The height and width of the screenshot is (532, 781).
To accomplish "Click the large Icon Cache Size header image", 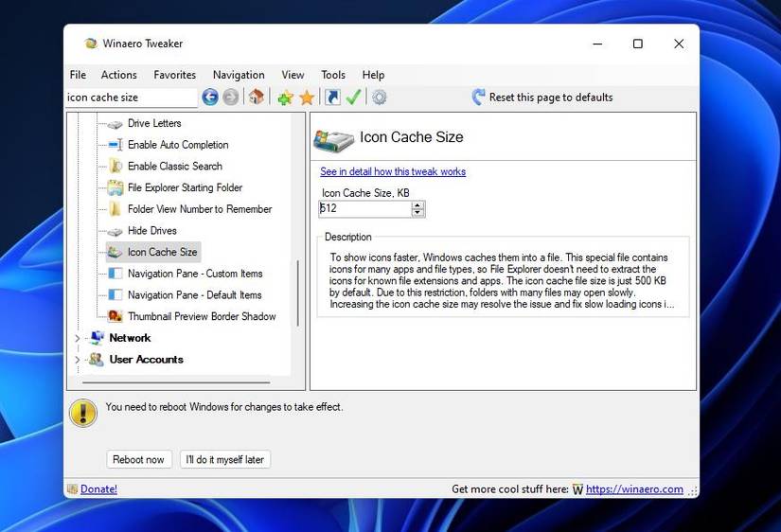I will 333,140.
